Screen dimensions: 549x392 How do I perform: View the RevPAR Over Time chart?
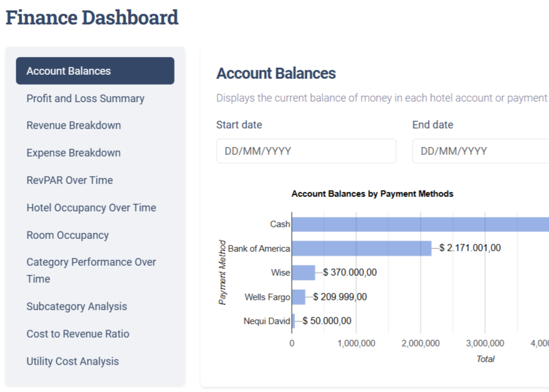(x=68, y=180)
